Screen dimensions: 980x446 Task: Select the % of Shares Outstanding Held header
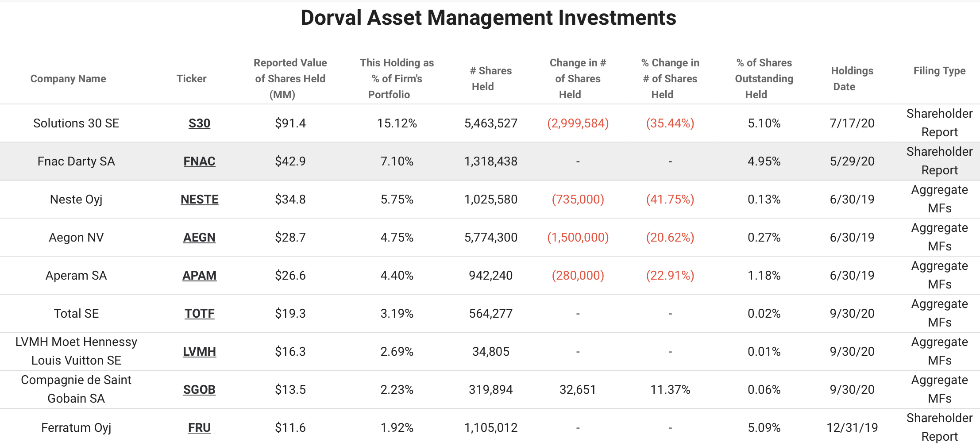(764, 79)
